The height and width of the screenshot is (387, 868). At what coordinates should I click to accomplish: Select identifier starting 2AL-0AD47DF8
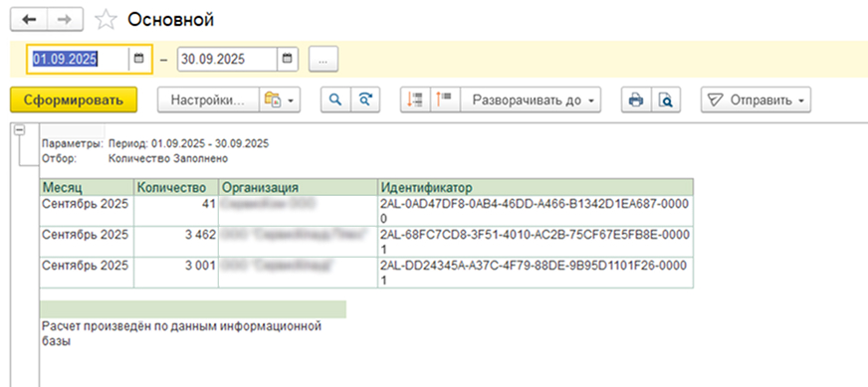point(536,210)
